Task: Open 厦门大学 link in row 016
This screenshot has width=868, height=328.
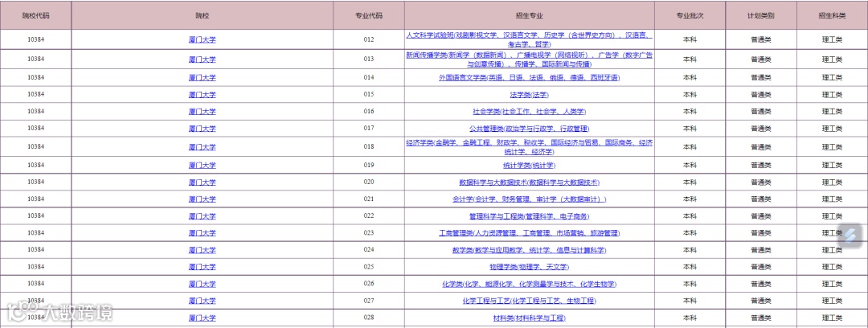Action: (202, 112)
